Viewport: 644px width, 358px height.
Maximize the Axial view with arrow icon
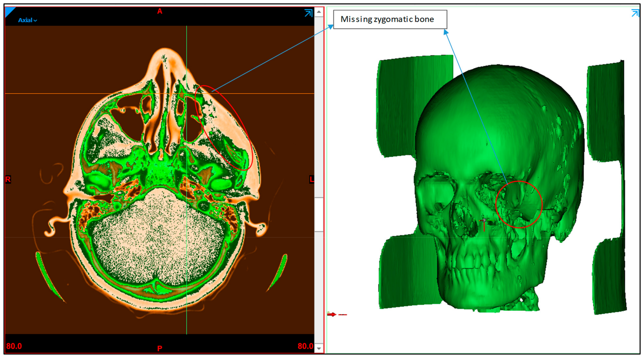pos(308,13)
